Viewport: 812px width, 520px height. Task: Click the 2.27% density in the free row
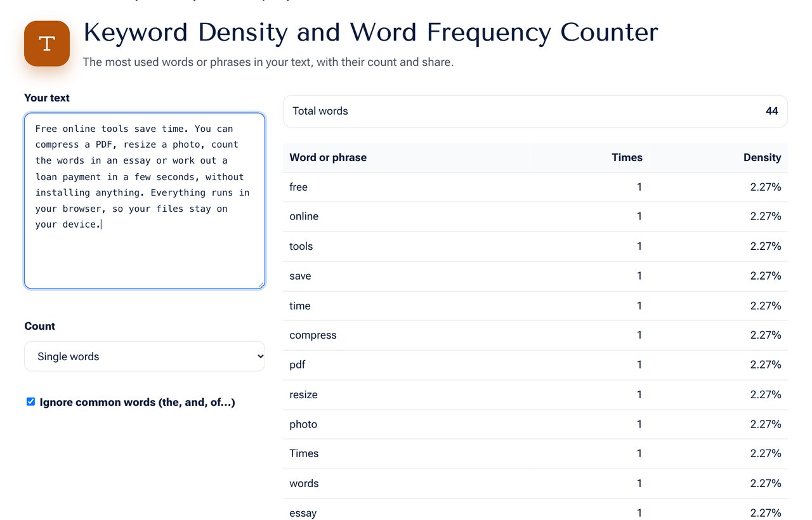pyautogui.click(x=766, y=187)
